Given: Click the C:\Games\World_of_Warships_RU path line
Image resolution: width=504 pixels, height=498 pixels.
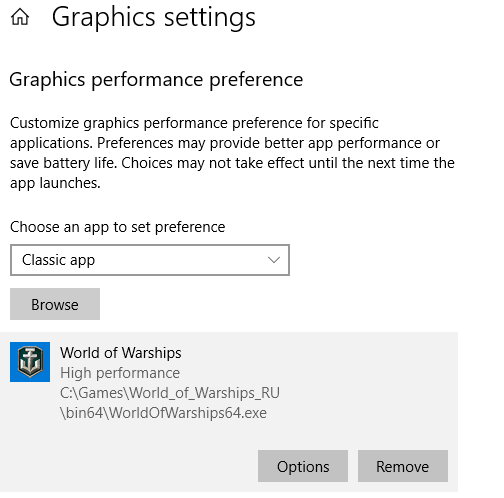Looking at the screenshot, I should (x=170, y=393).
